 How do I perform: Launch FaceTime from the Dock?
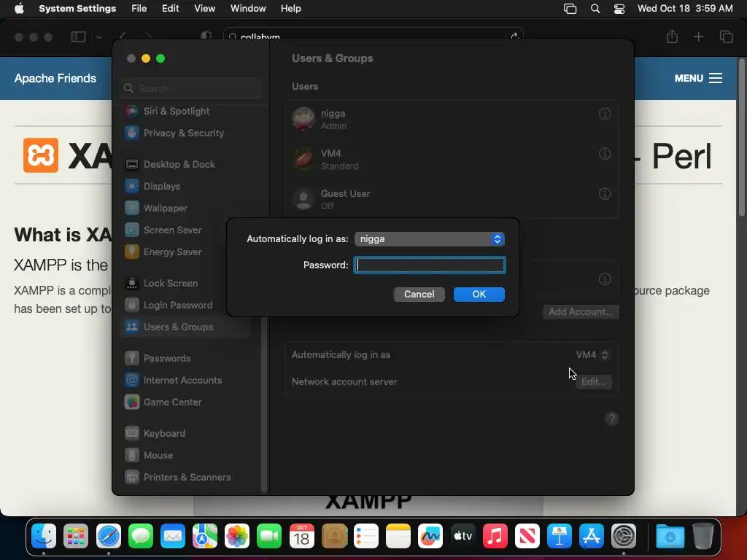click(269, 536)
